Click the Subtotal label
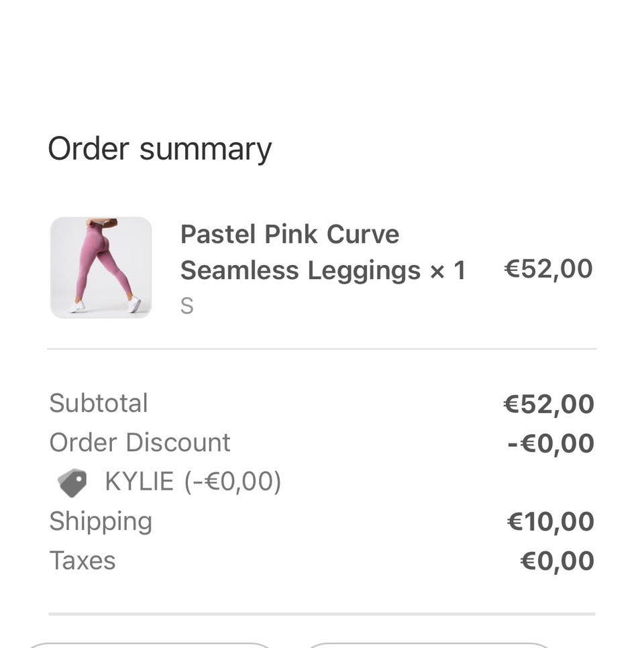Image resolution: width=644 pixels, height=648 pixels. coord(99,403)
